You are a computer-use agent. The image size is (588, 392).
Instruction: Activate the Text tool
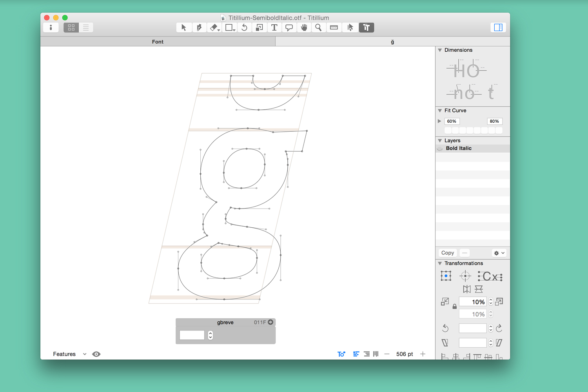click(x=274, y=27)
